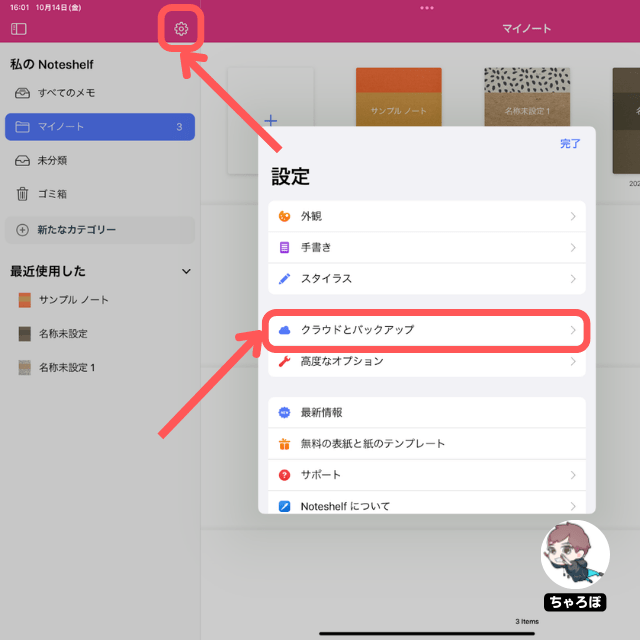Open the 手書き row chevron

click(x=573, y=248)
